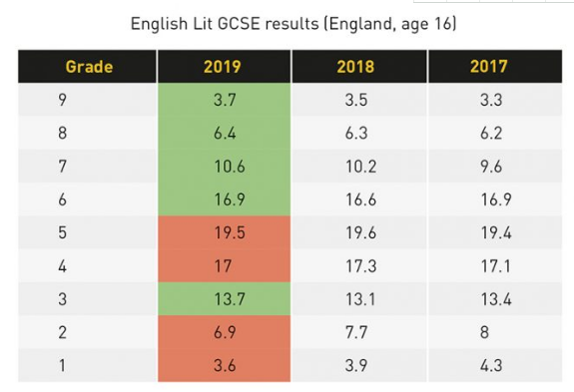Viewport: 574px width, 392px height.
Task: Select the red cell showing 17
Action: point(224,266)
